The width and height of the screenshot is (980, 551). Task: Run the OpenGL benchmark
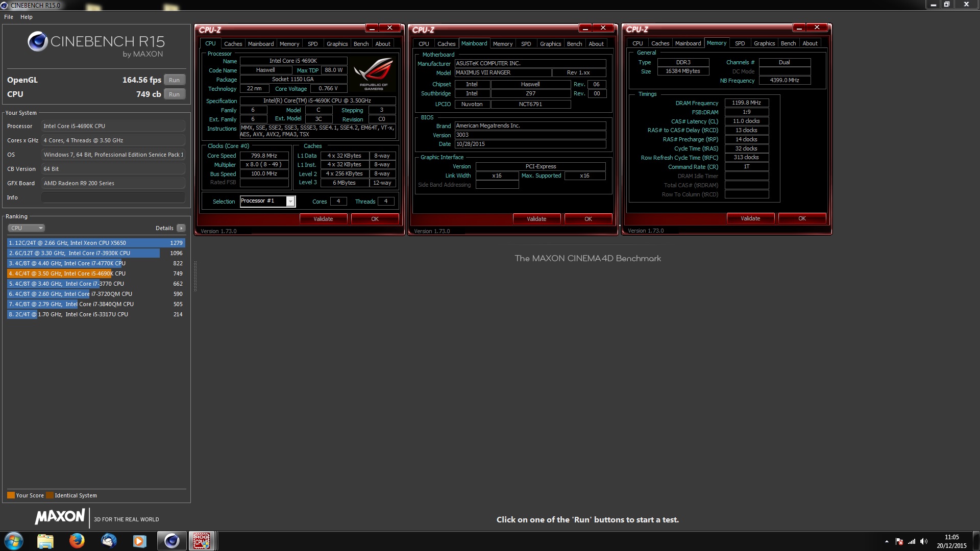coord(174,80)
